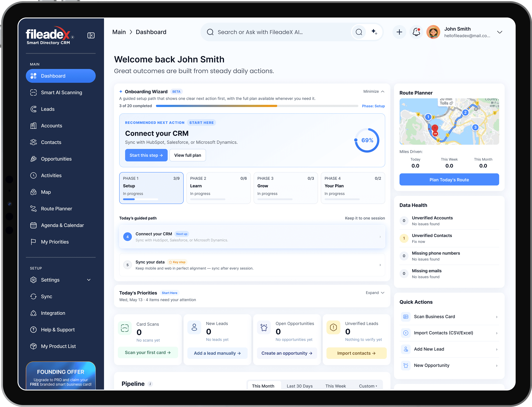Click the Unverified Leads warning icon
The height and width of the screenshot is (407, 532).
333,327
